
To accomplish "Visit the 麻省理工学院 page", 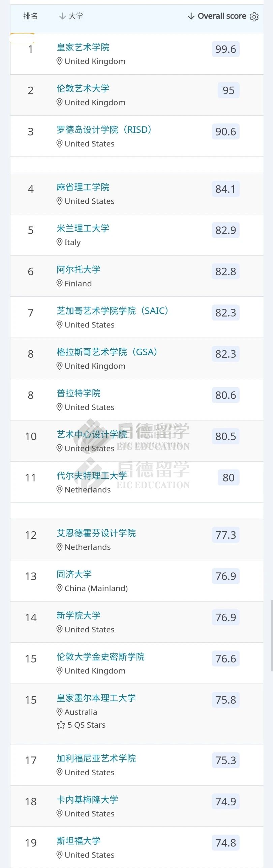I will (83, 187).
